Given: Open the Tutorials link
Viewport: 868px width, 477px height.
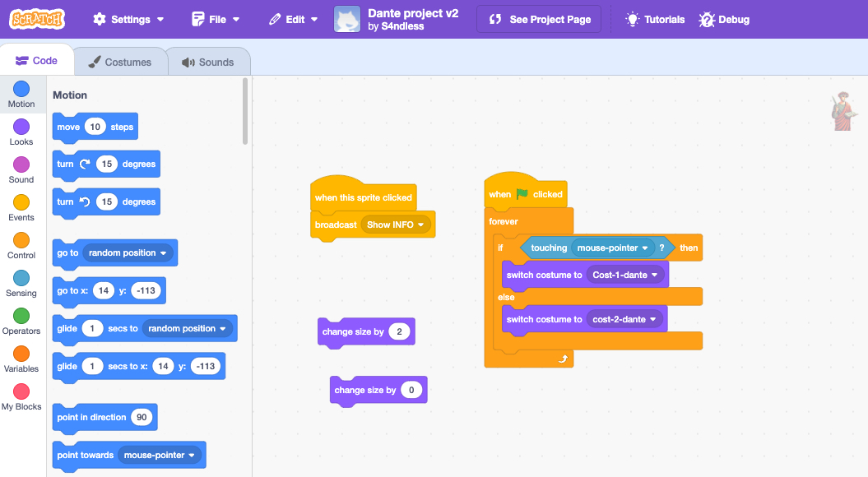Looking at the screenshot, I should pos(655,19).
